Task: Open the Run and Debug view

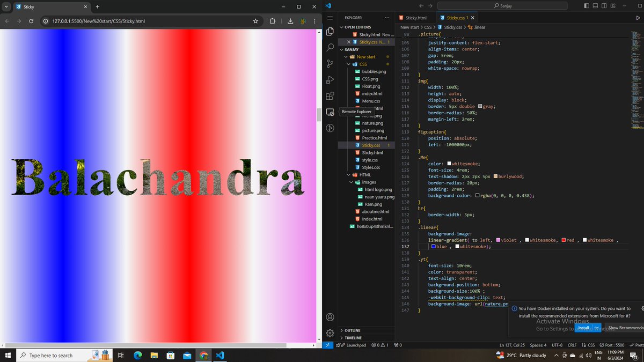Action: (330, 80)
